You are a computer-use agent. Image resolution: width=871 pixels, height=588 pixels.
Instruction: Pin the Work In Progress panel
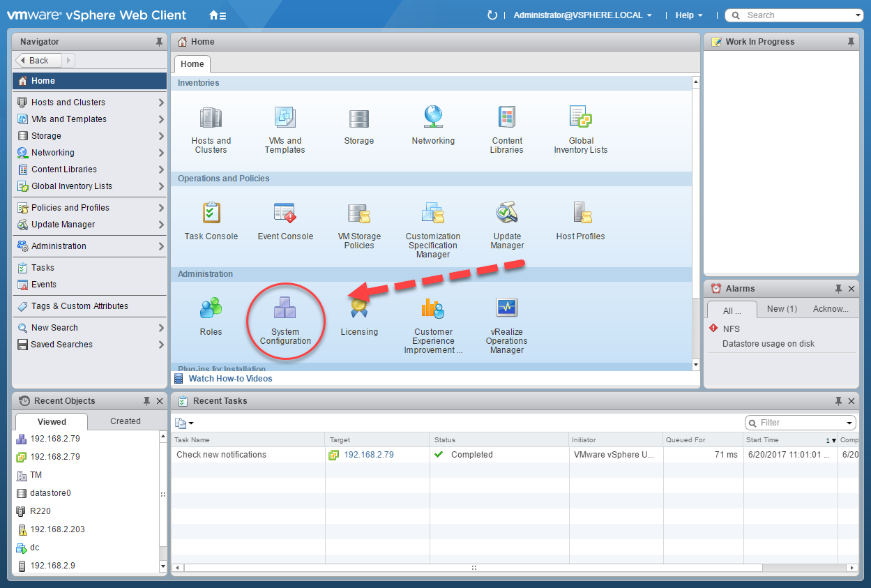(851, 41)
